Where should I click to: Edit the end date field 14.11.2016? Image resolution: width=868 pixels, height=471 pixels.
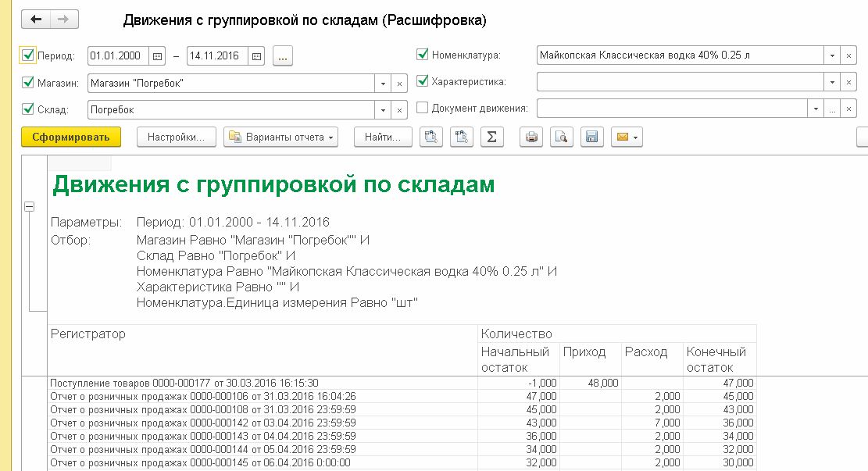(217, 56)
